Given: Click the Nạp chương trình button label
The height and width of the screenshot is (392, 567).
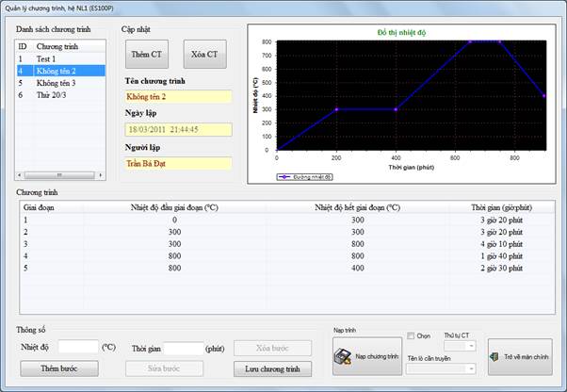Looking at the screenshot, I should 377,356.
